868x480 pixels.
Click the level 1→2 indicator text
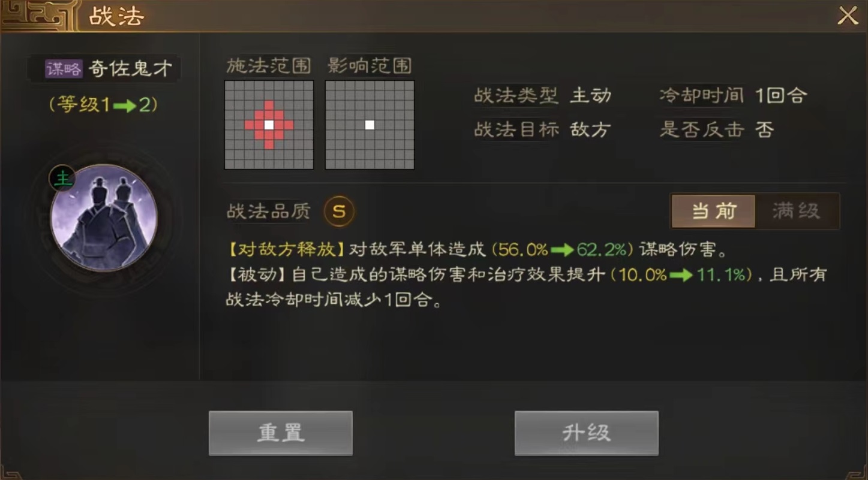click(103, 105)
